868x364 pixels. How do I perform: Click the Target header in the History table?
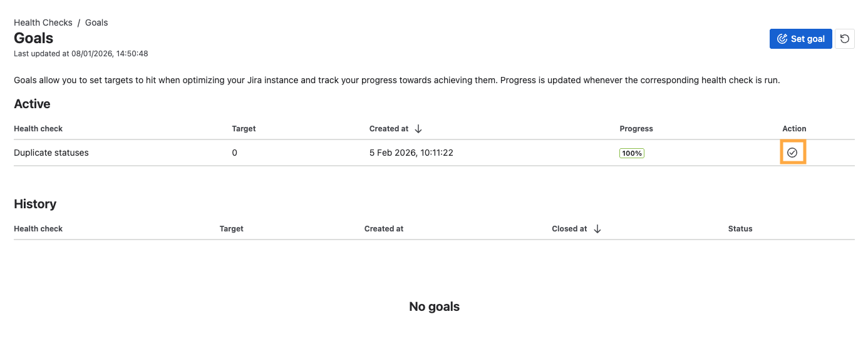(231, 229)
